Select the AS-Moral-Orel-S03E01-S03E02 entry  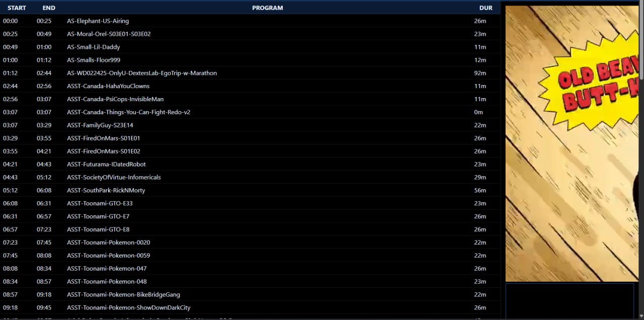point(109,34)
